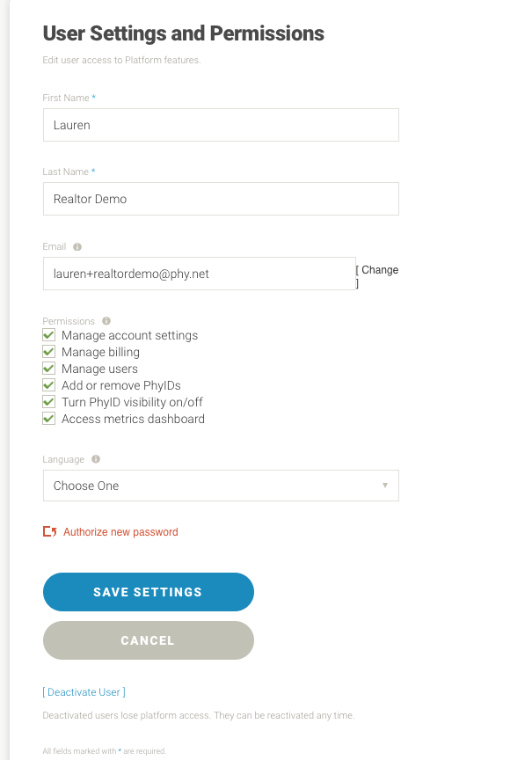Viewport: 532px width, 760px height.
Task: Uncheck Add or remove PhyIDs
Action: tap(49, 385)
